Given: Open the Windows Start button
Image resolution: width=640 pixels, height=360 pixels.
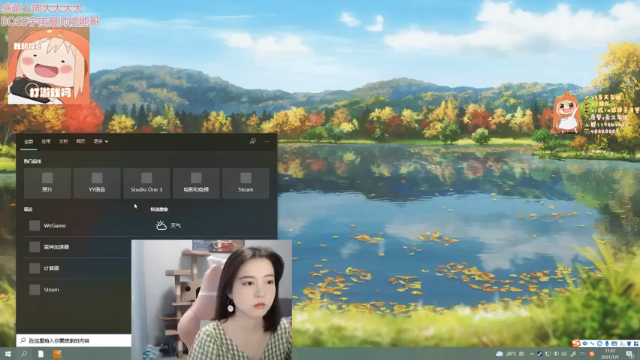Looking at the screenshot, I should 8,353.
